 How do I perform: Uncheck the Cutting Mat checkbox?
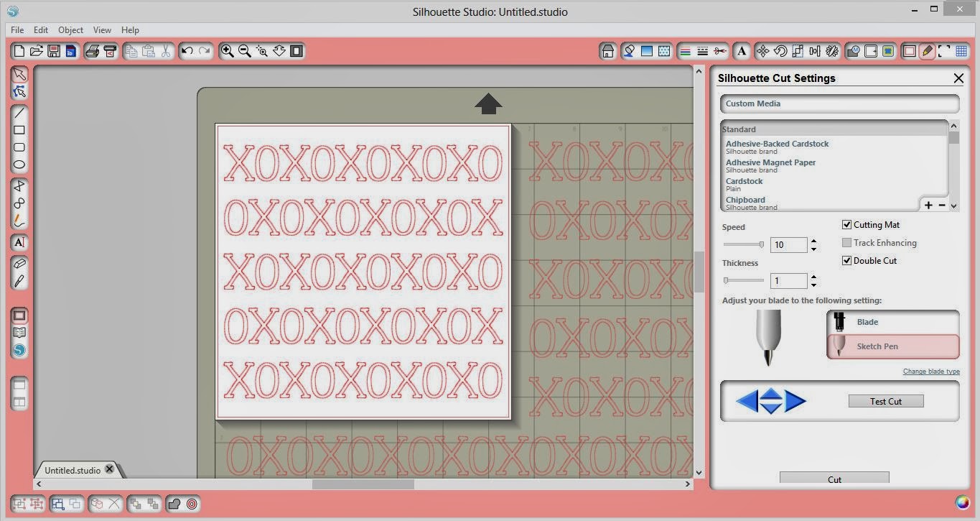(846, 225)
